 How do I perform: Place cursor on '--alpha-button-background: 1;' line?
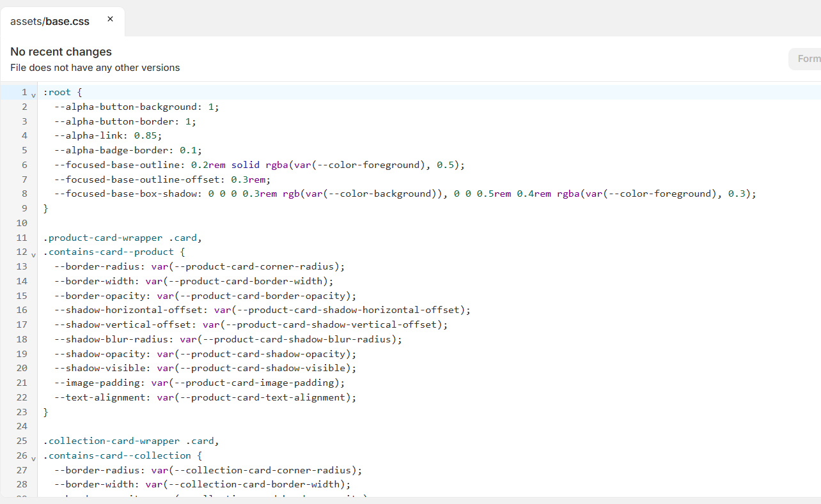click(x=137, y=107)
